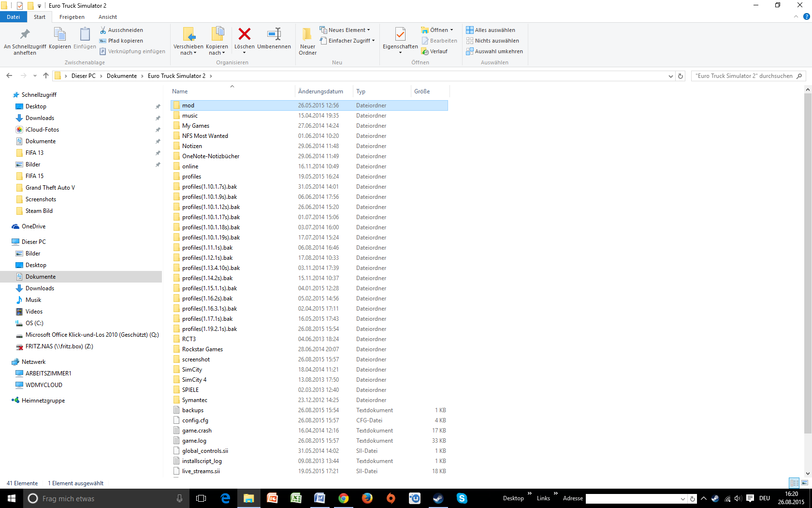Open OS (C:) drive
Viewport: 812px width, 508px height.
(34, 323)
